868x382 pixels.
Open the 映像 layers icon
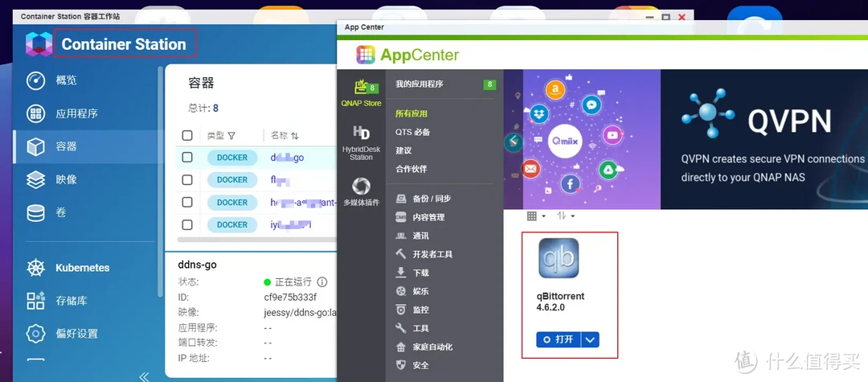click(x=36, y=179)
